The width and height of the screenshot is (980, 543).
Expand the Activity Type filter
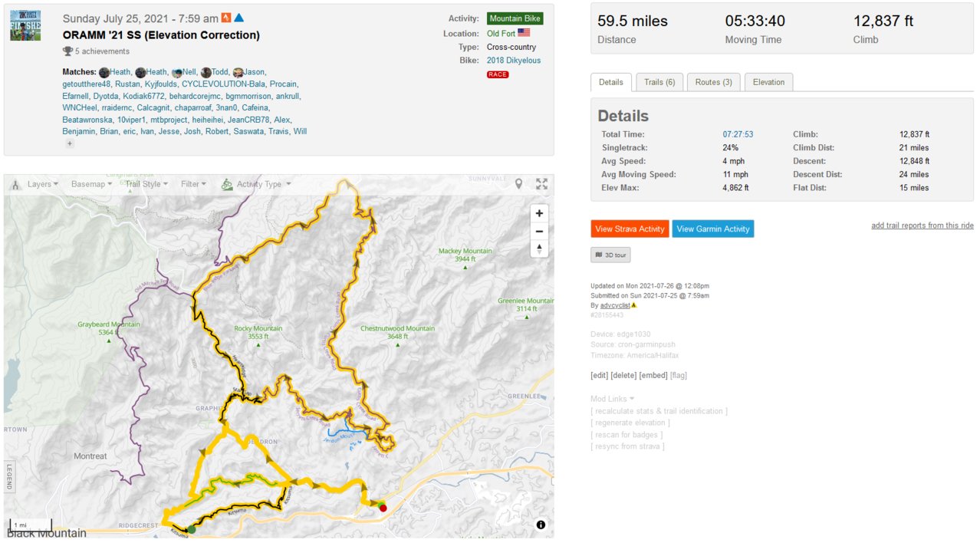pos(257,184)
